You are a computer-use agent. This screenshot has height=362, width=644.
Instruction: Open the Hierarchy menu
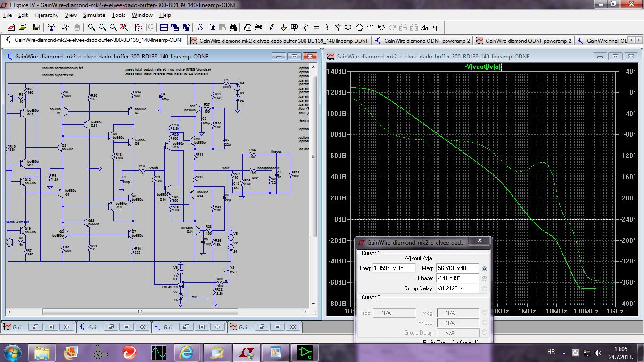click(46, 15)
